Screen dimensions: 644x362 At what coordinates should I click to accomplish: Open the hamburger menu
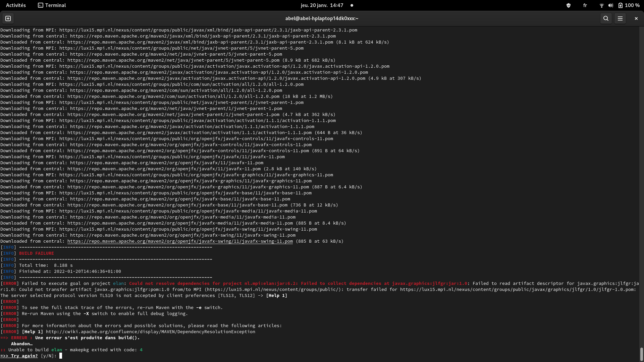coord(620,18)
